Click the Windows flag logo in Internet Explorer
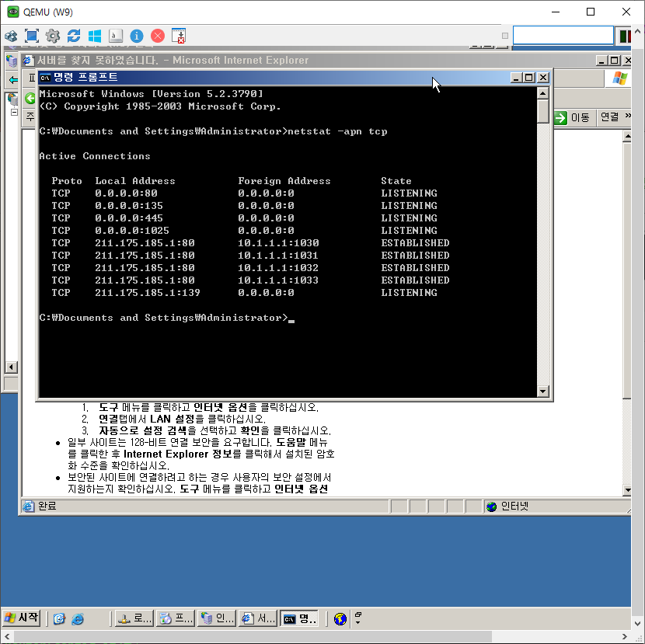Viewport: 645px width, 644px height. point(620,78)
